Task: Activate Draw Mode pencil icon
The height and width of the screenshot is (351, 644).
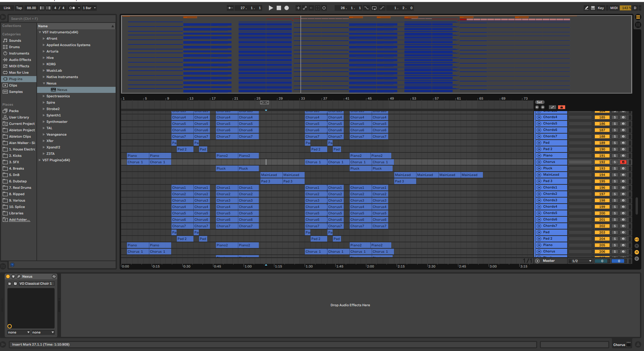Action: 586,8
